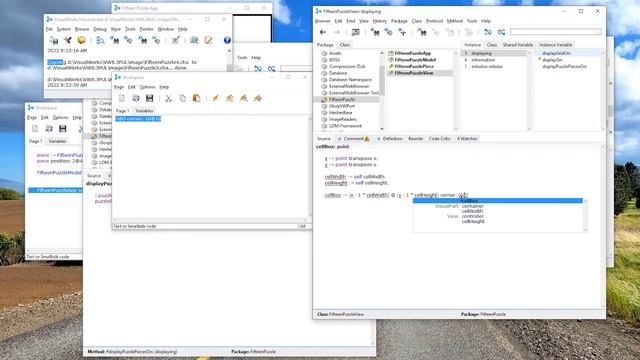Viewport: 640px width, 360px height.
Task: Click the first launcher toolbar icon, save image
Action: point(53,40)
